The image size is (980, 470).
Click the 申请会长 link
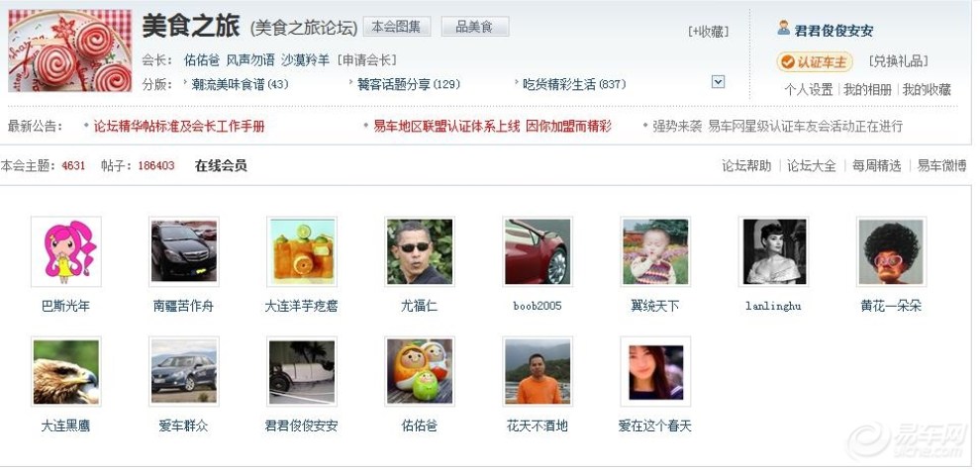click(366, 60)
